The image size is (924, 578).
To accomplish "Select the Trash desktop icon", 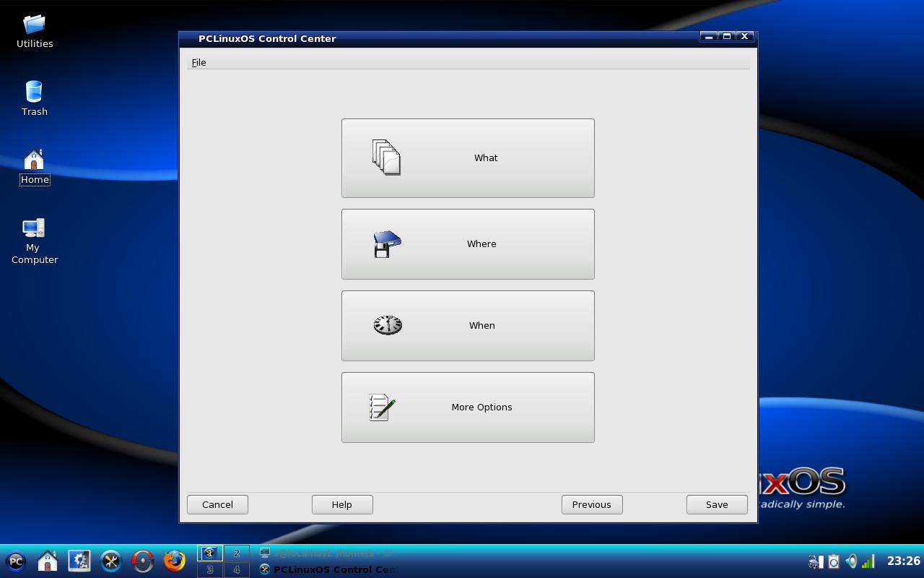I will pos(35,98).
